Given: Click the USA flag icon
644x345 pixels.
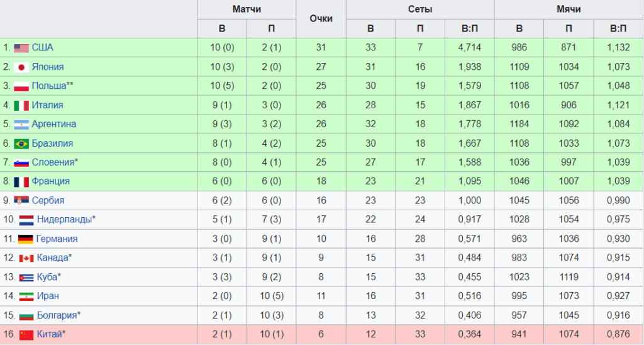Looking at the screenshot, I should coord(21,48).
